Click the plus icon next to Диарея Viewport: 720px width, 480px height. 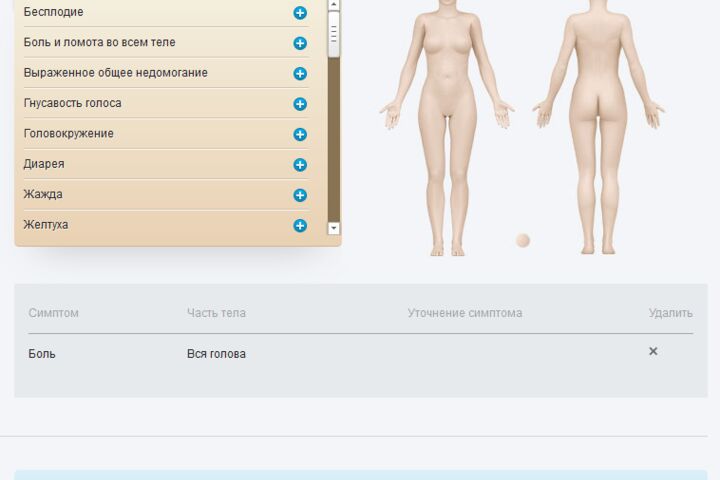300,164
